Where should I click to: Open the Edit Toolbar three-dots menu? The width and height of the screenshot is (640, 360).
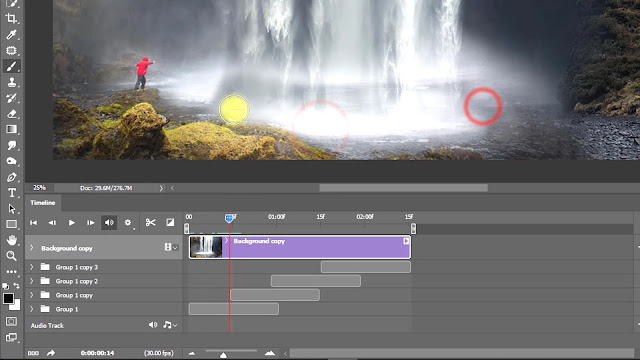click(x=11, y=271)
